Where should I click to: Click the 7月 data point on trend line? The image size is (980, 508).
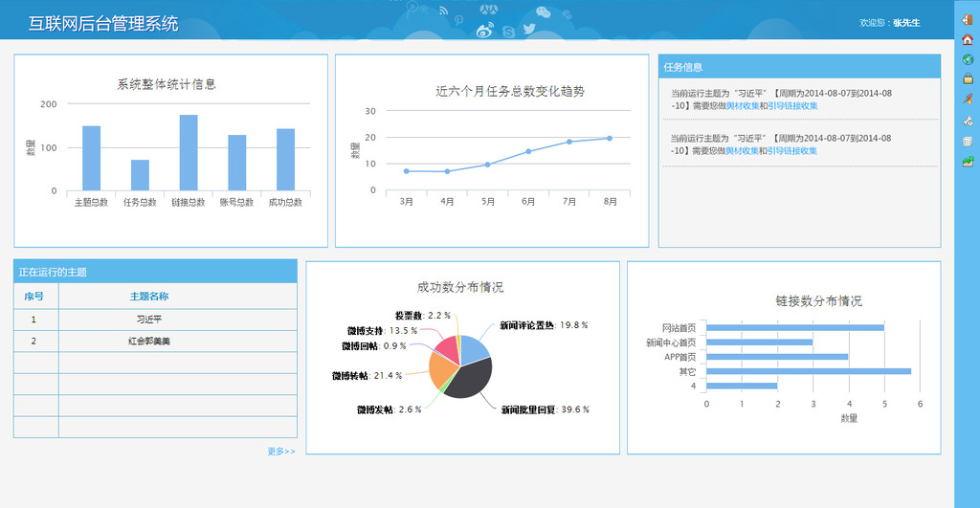tap(568, 142)
